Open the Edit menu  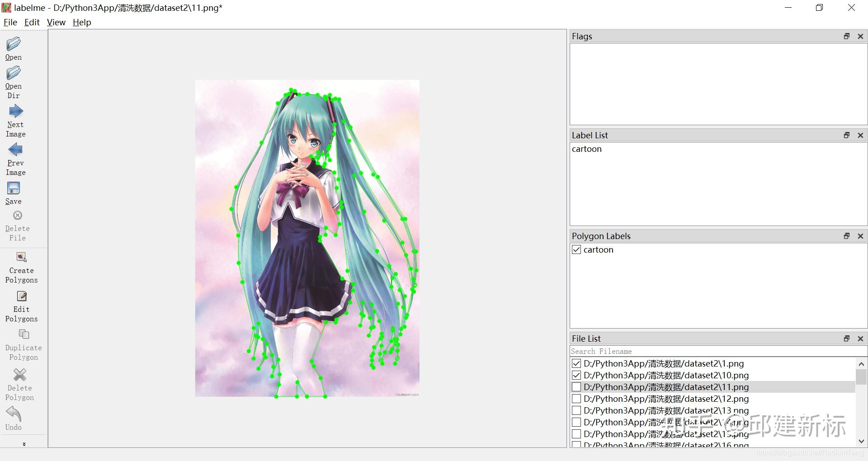(x=32, y=22)
